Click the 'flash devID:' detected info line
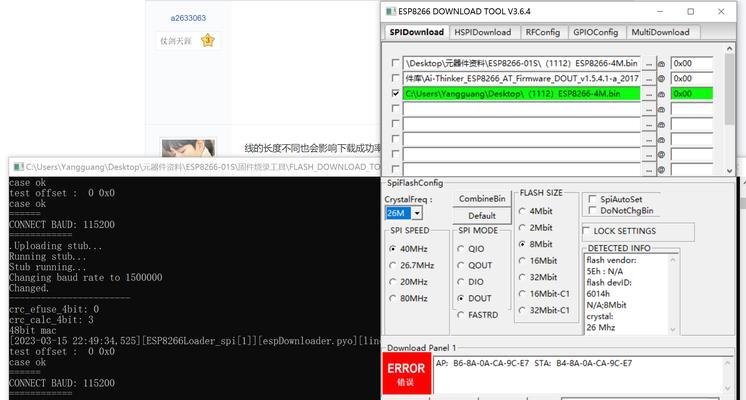The width and height of the screenshot is (746, 400). [x=609, y=283]
